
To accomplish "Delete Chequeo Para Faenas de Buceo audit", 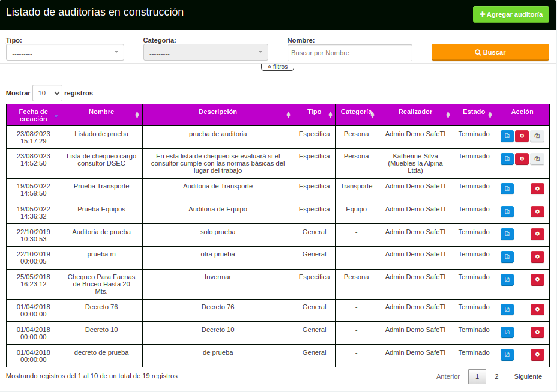I will tap(537, 279).
